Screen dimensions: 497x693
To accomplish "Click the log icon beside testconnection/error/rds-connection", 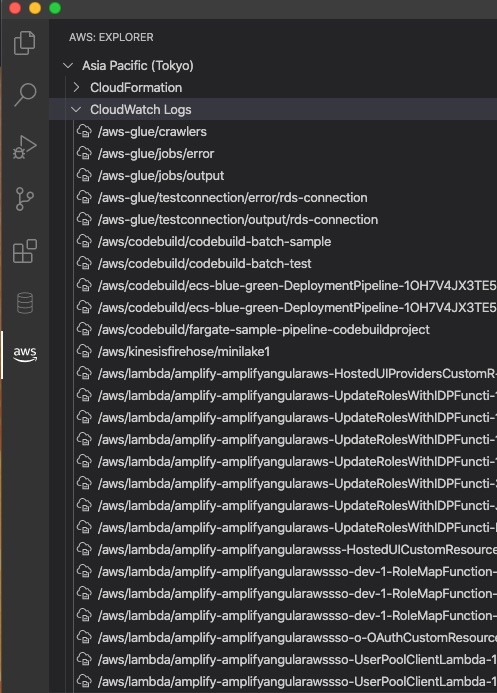I will 84,198.
